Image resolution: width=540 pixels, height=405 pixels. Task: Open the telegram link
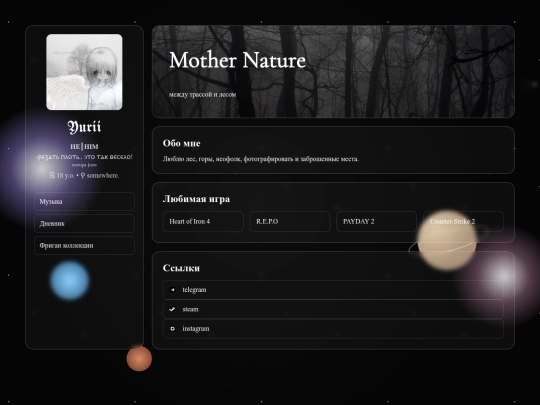click(x=333, y=290)
